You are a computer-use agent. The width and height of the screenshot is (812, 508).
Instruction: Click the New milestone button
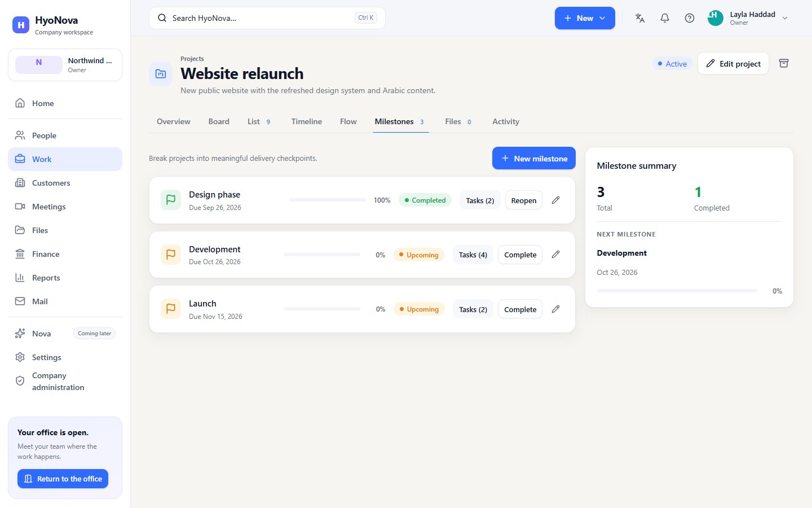tap(534, 159)
